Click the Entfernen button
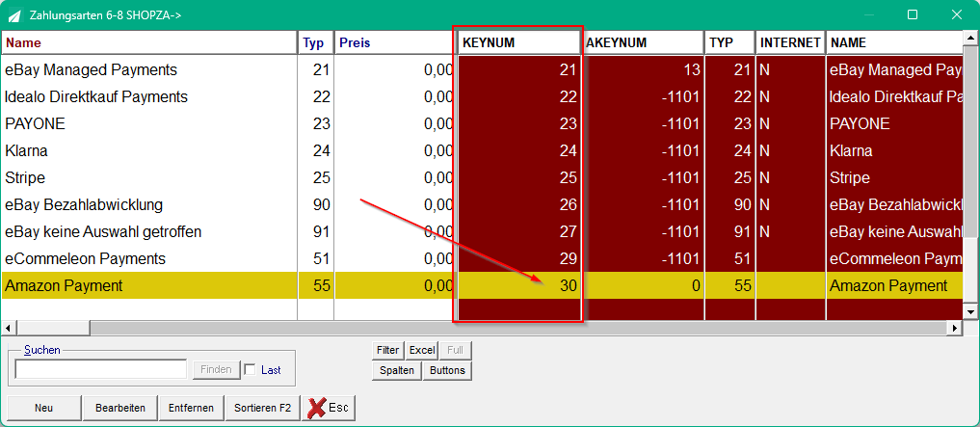Viewport: 980px width, 427px height. (191, 408)
